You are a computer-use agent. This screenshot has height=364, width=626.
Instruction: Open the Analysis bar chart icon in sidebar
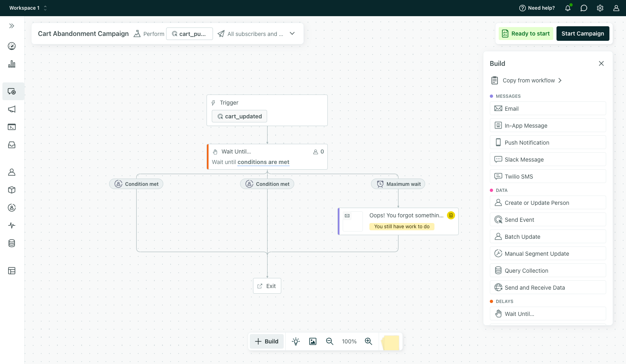click(12, 64)
